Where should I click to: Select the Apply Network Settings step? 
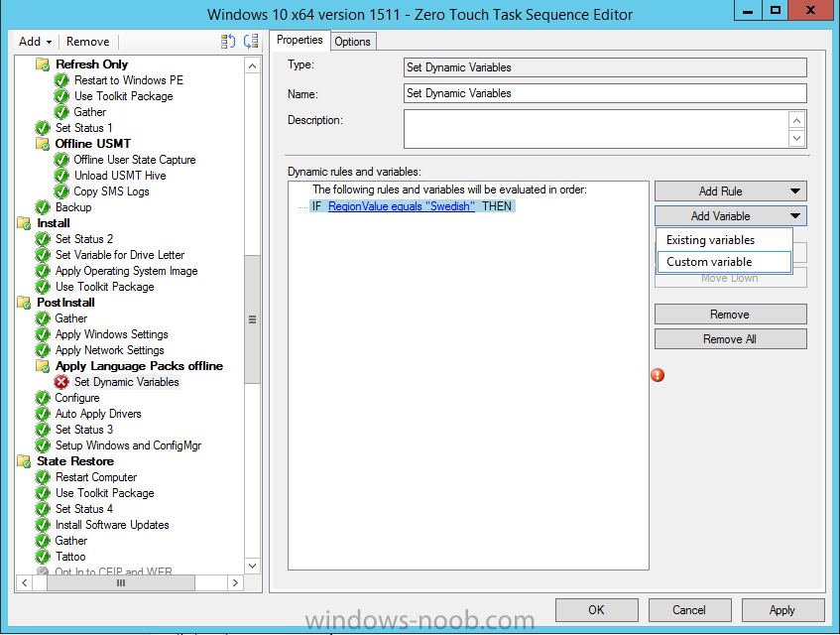(x=110, y=350)
